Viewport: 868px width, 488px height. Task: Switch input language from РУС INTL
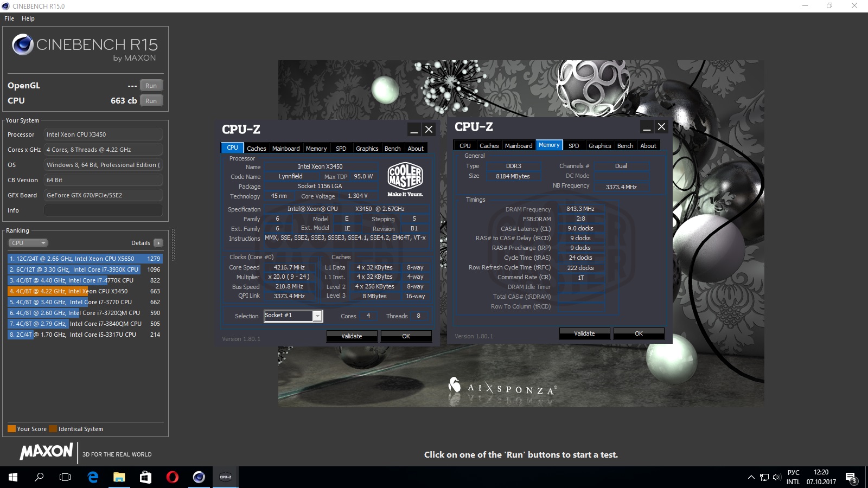pos(793,477)
